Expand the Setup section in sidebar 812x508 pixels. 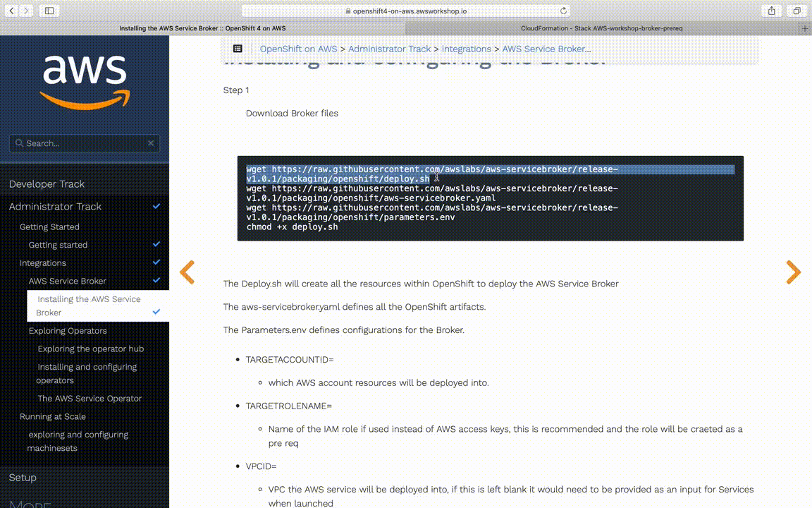pos(23,478)
